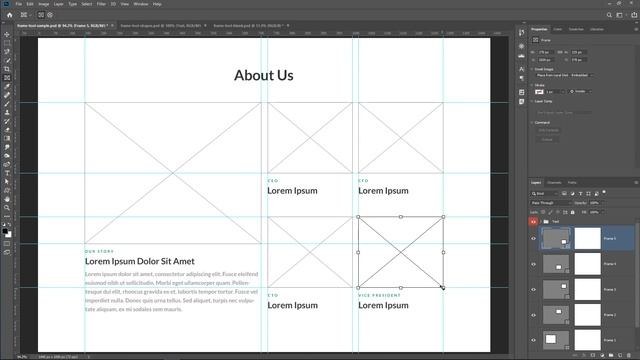Image resolution: width=640 pixels, height=360 pixels.
Task: Select the Path Selection tool
Action: click(7, 182)
